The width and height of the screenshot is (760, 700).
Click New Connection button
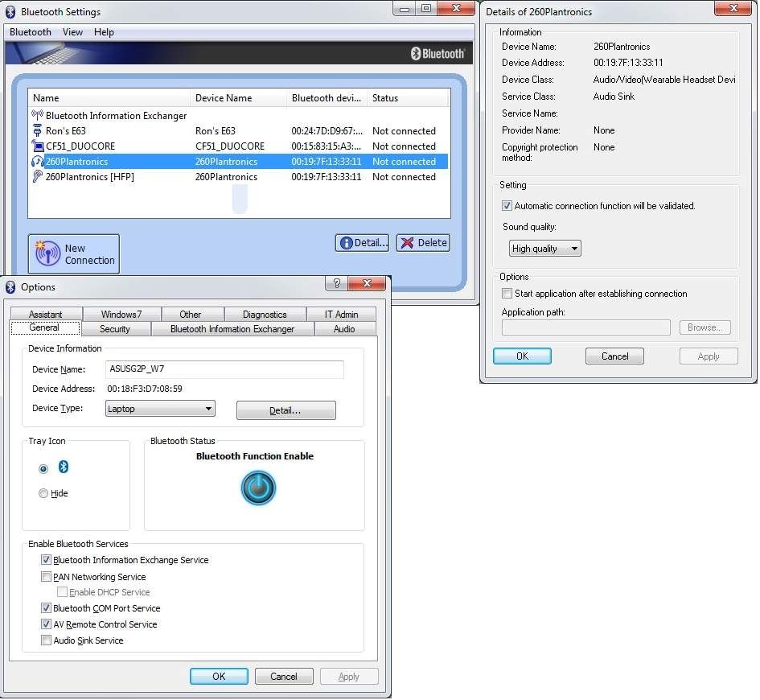(x=74, y=254)
